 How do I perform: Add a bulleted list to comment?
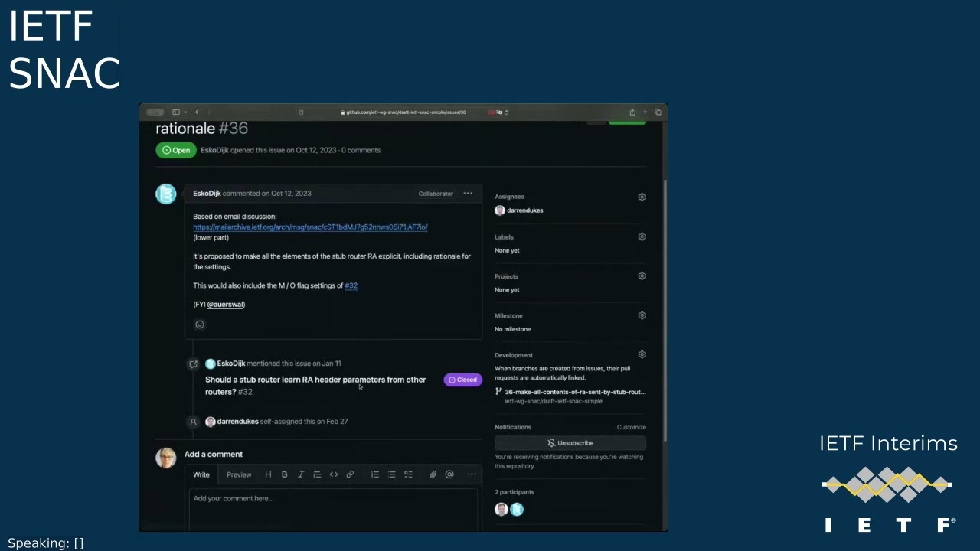click(391, 474)
